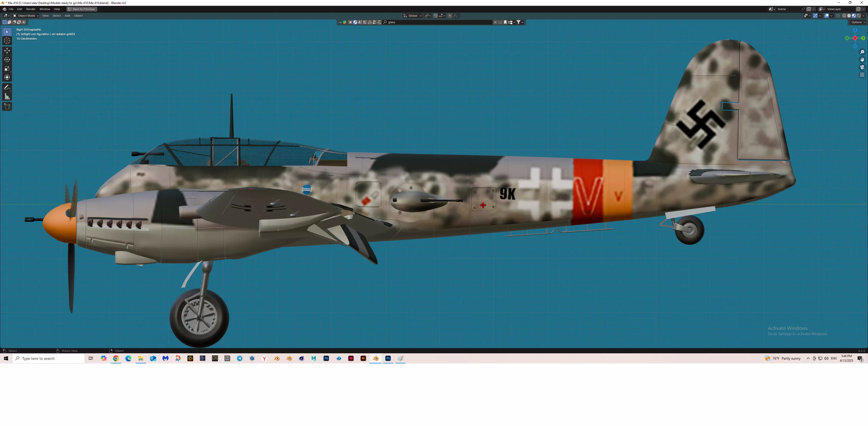This screenshot has width=868, height=426.
Task: Click Back to Previous button
Action: [x=82, y=9]
